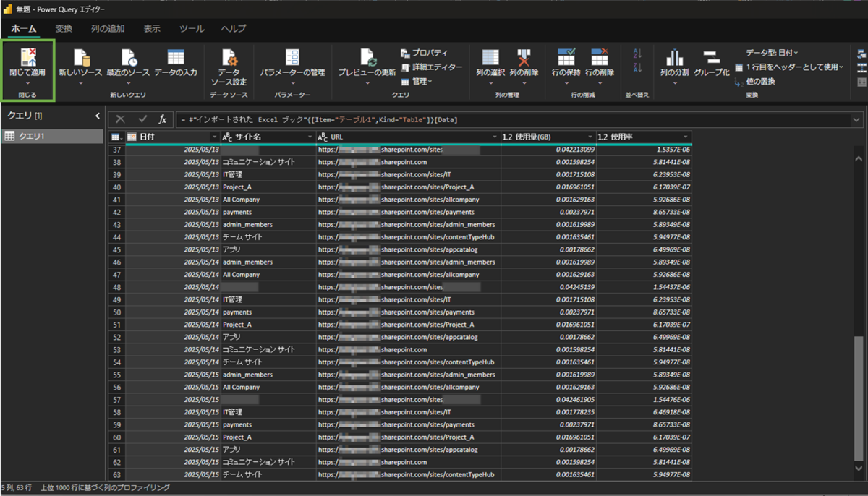The image size is (868, 496).
Task: Click the ABC type icon on URL column
Action: tap(324, 137)
